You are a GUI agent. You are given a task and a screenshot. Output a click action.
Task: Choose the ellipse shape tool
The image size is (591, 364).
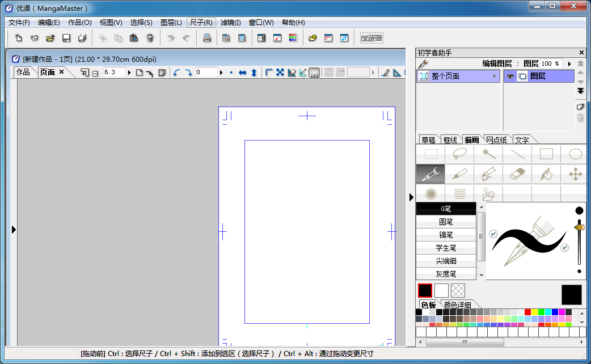575,154
